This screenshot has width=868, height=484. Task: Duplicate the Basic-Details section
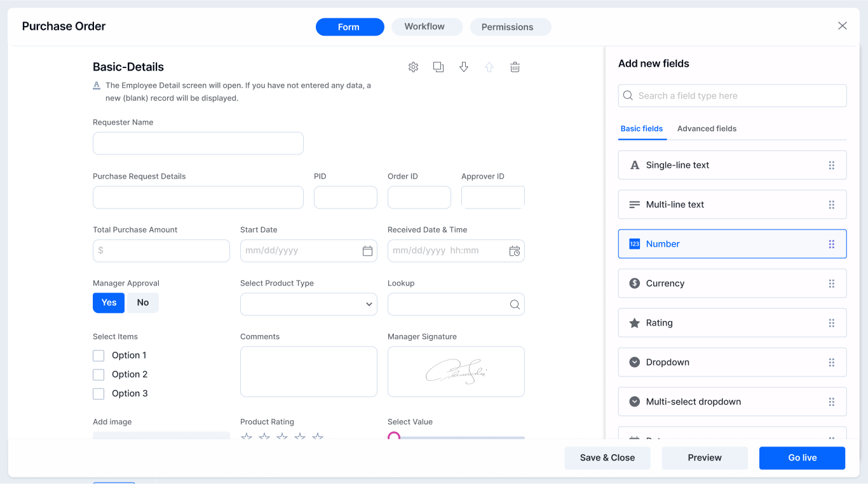click(x=438, y=67)
